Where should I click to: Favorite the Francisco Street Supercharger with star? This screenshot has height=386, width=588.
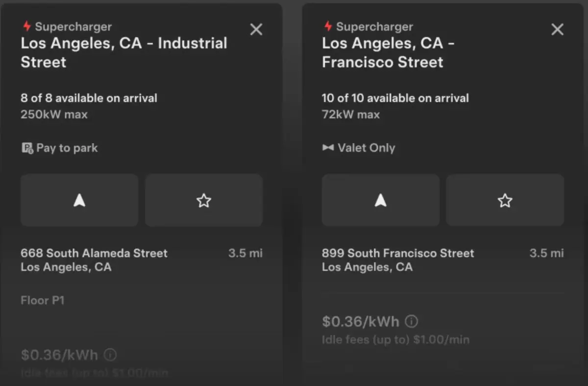tap(505, 200)
